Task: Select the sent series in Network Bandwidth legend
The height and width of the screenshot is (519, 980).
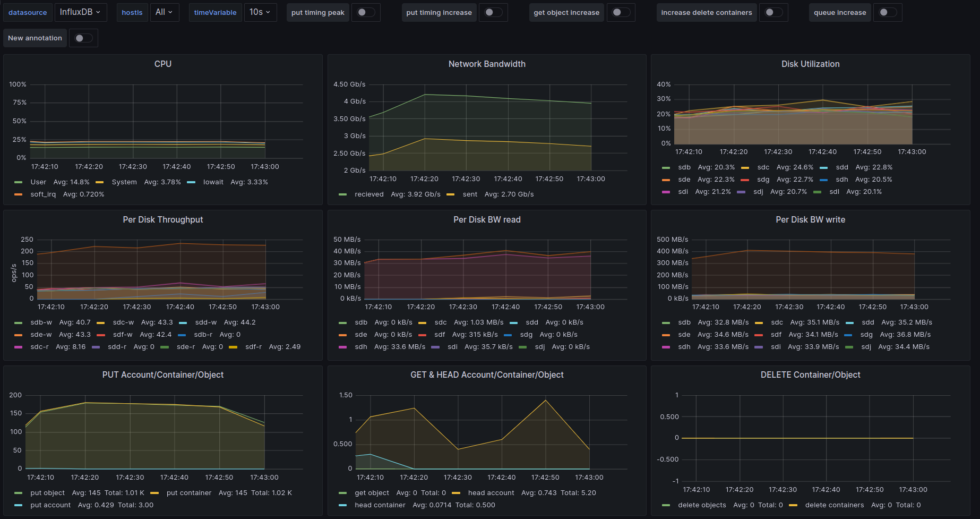Action: (x=469, y=194)
